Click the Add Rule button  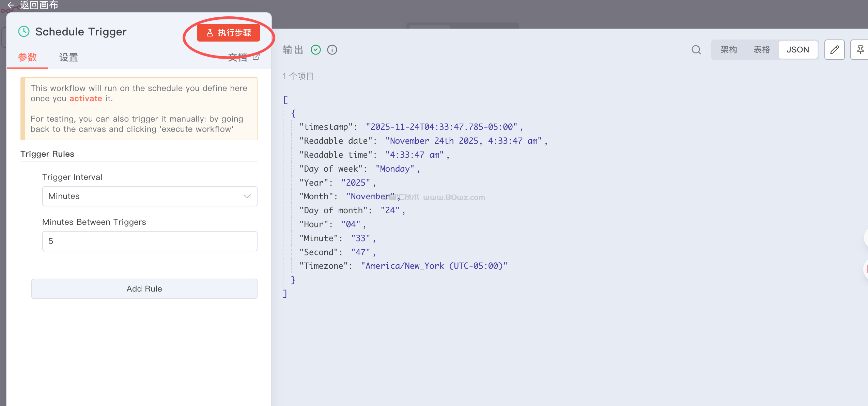[144, 289]
